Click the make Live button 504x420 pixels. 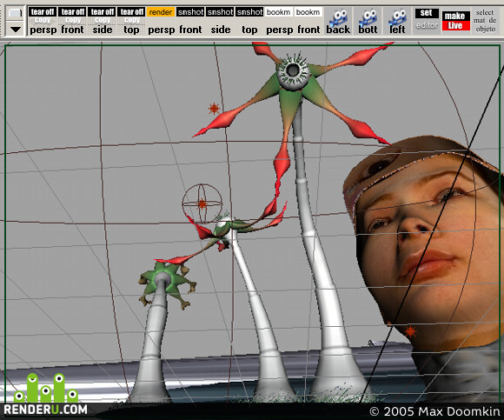tap(456, 21)
